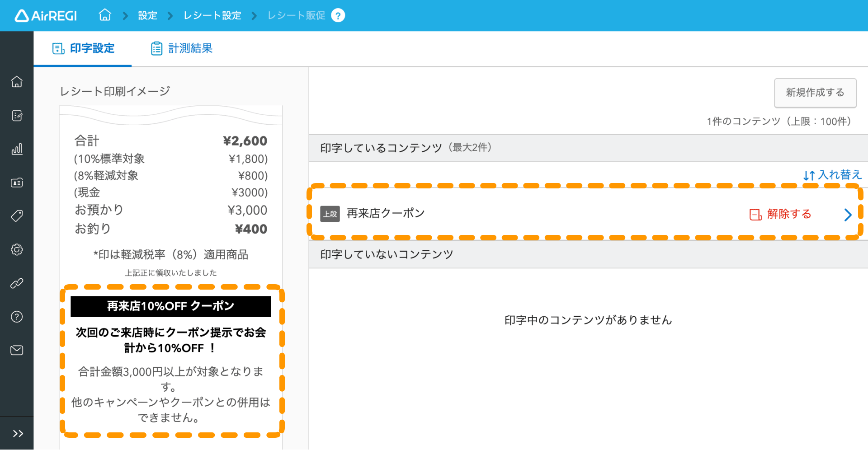This screenshot has height=450, width=868.
Task: Switch to 印字設定 tab
Action: point(83,49)
